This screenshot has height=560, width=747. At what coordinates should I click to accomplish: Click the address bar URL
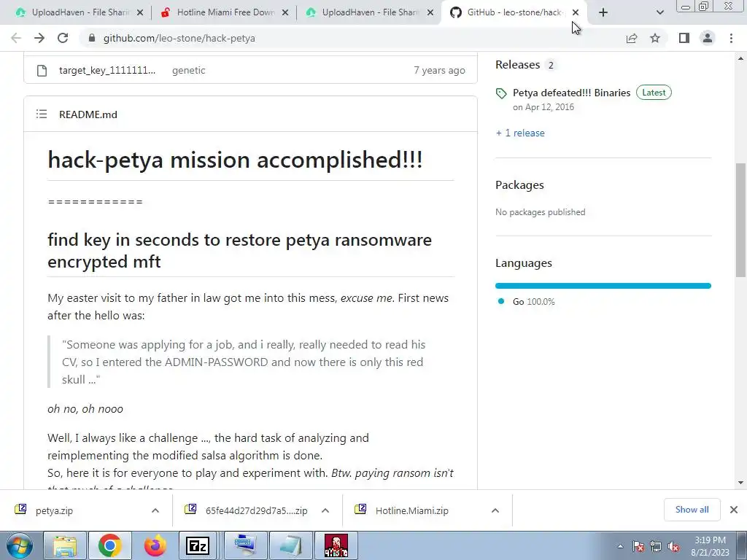(179, 38)
